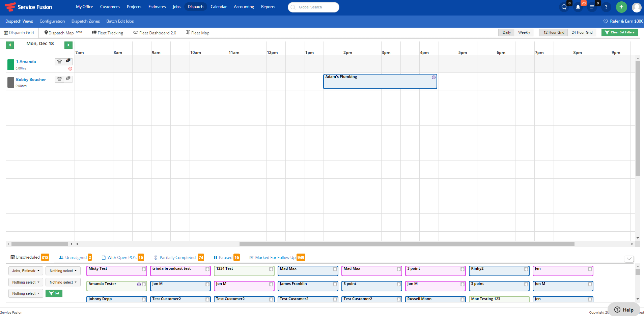This screenshot has height=320, width=644.
Task: Open the With Open PO's tab
Action: (123, 258)
